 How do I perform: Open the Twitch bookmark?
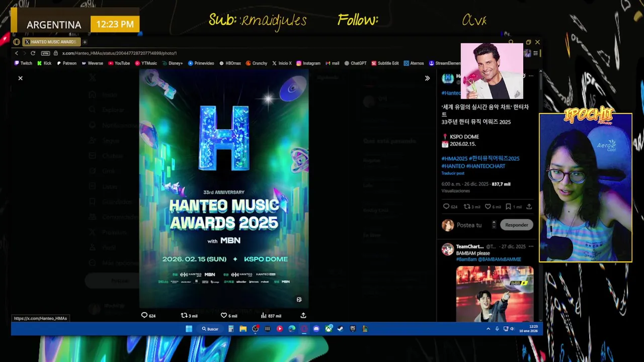click(x=23, y=63)
